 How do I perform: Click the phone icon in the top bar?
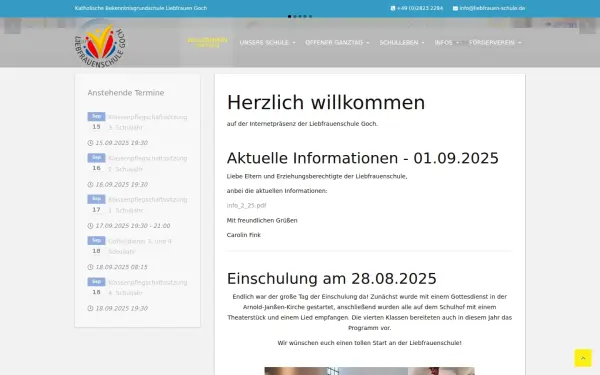(x=393, y=8)
